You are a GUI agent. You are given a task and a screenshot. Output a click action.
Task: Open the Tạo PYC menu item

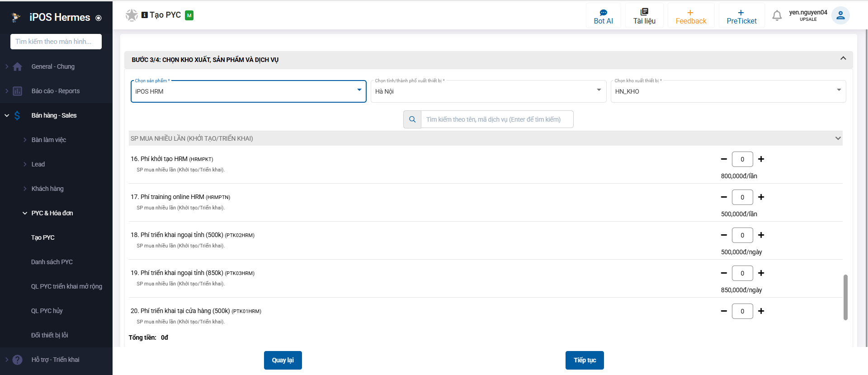(x=43, y=237)
